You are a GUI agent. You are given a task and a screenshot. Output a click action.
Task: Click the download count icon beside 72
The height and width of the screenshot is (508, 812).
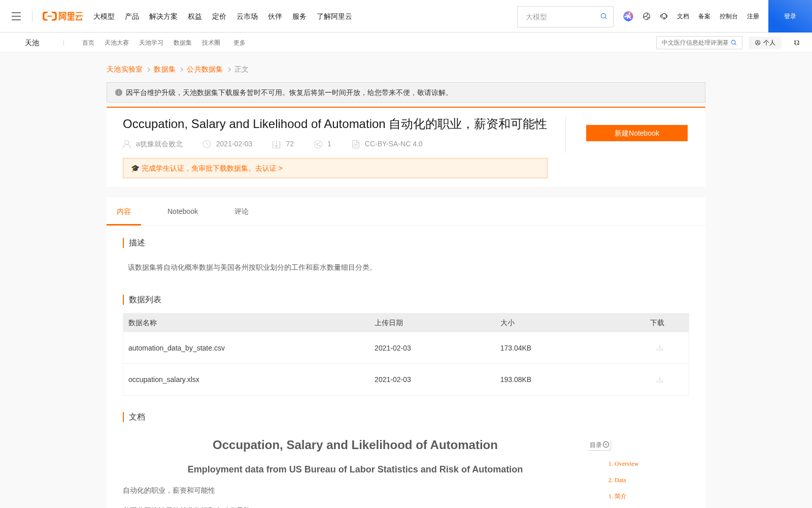coord(276,144)
